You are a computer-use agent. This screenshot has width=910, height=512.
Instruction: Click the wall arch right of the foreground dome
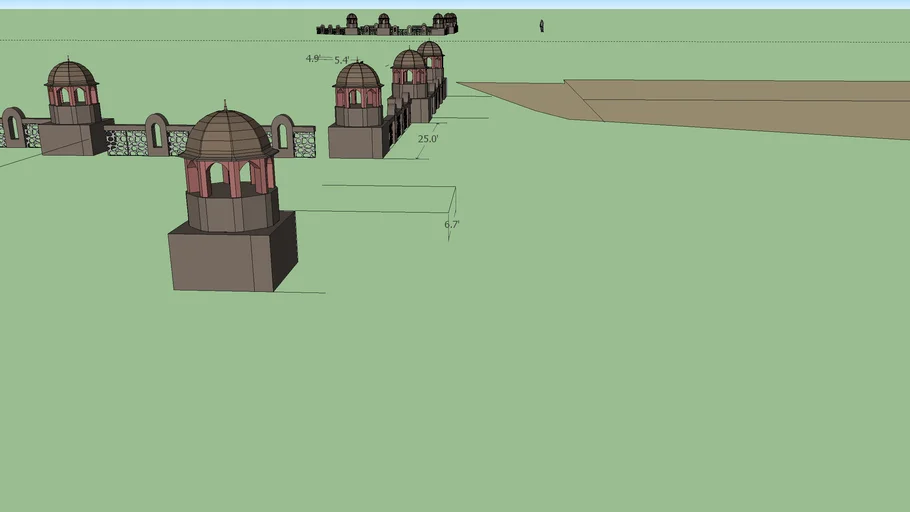coord(283,133)
